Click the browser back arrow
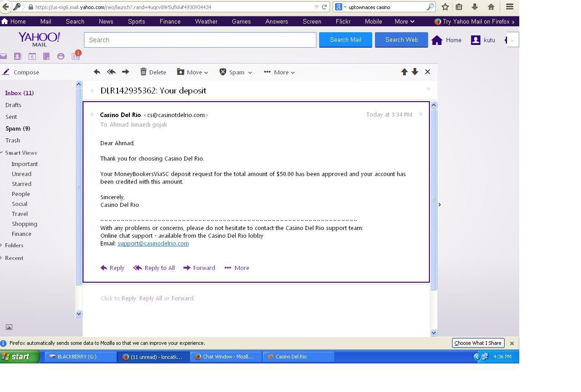Image resolution: width=581 pixels, height=392 pixels. click(x=5, y=7)
